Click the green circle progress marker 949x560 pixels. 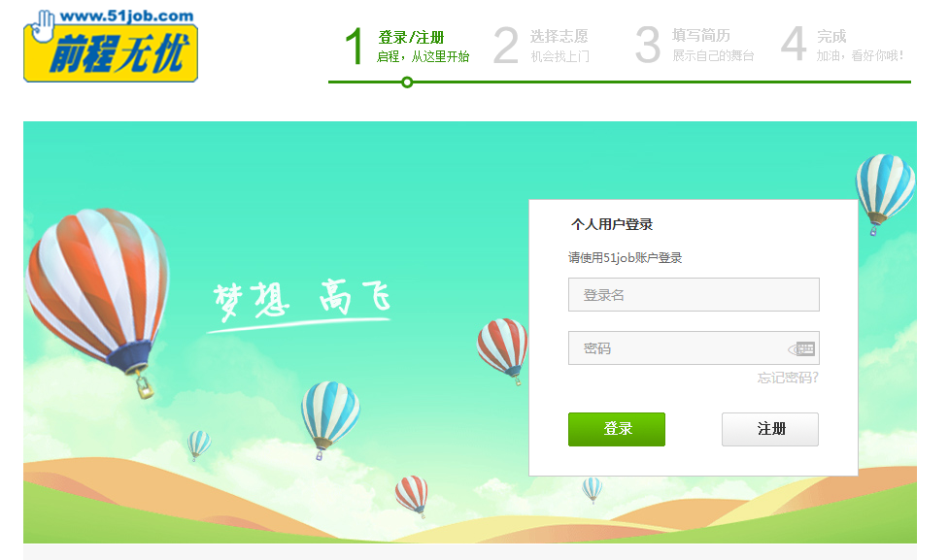tap(407, 82)
